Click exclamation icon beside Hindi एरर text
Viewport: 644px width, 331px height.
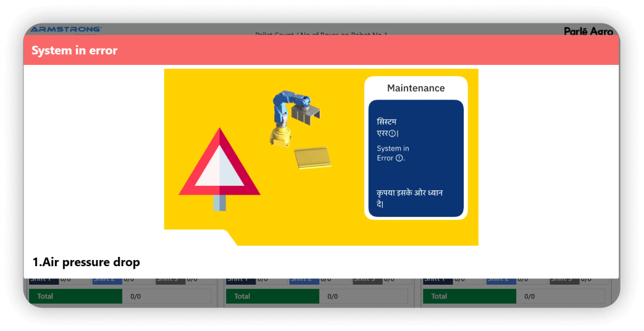[393, 133]
